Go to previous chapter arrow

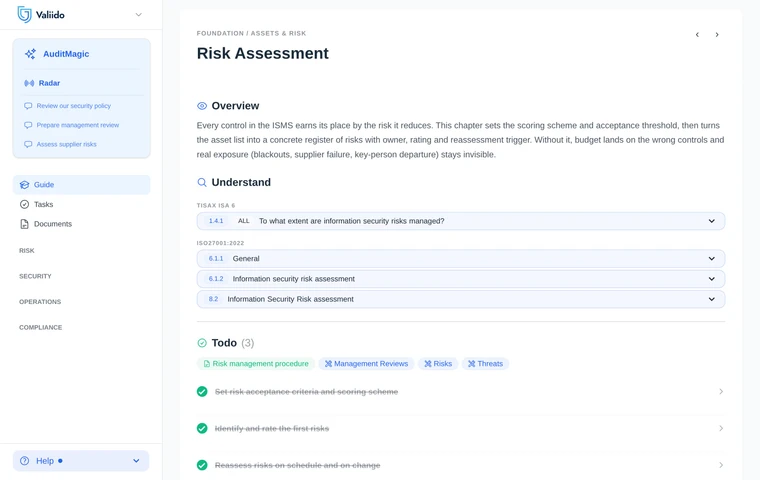(697, 35)
